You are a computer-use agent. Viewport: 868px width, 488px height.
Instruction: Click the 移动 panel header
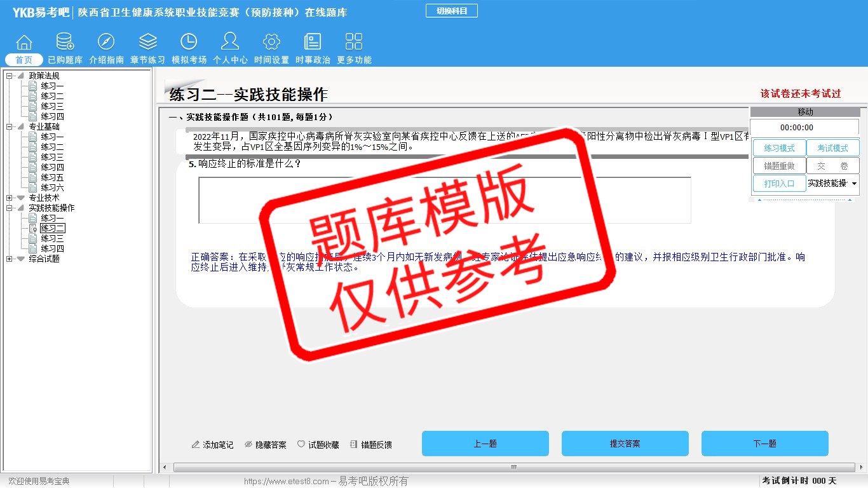[804, 112]
